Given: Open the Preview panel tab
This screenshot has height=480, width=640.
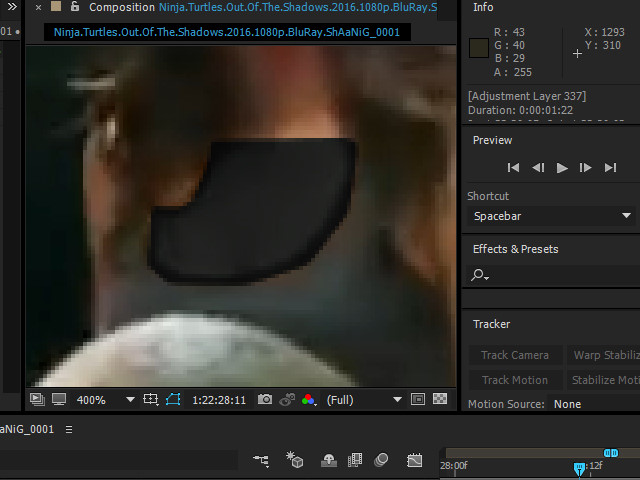Looking at the screenshot, I should click(492, 140).
